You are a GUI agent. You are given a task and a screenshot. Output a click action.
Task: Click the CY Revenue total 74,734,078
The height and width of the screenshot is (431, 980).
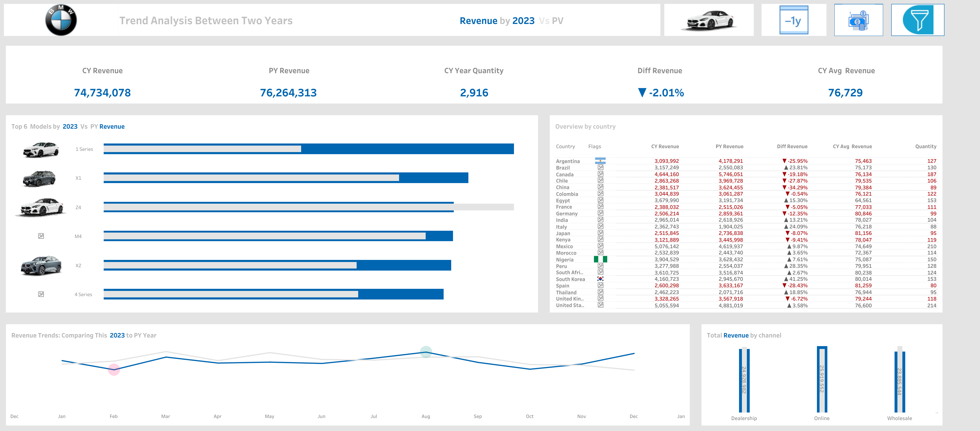tap(102, 92)
